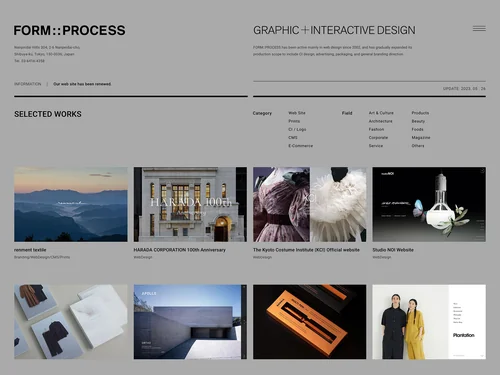Filter category by Prints
Image resolution: width=500 pixels, height=375 pixels.
point(294,121)
